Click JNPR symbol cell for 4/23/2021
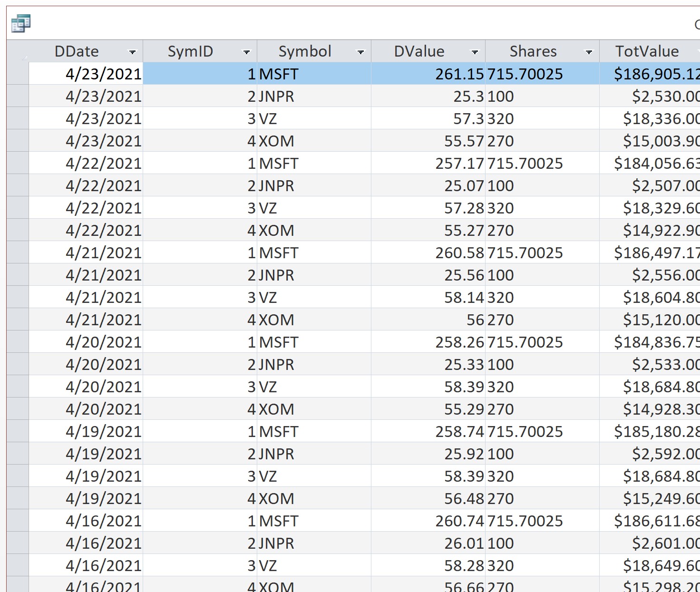This screenshot has width=700, height=592. pyautogui.click(x=314, y=96)
